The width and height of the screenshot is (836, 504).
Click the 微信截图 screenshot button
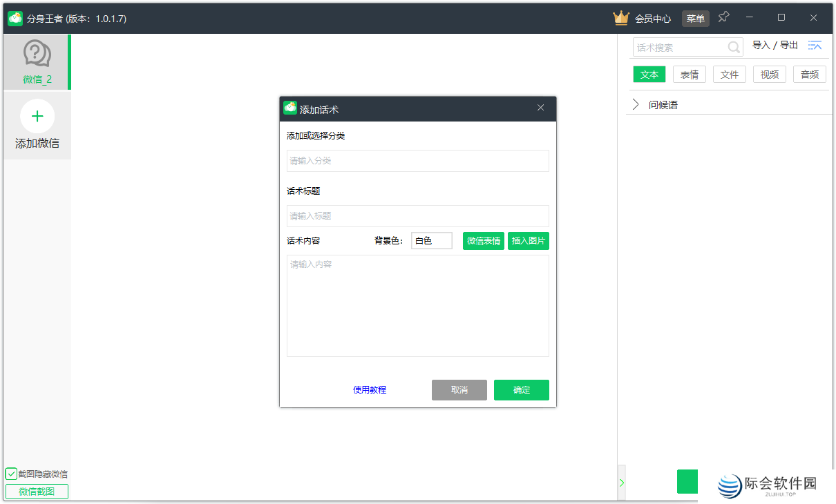point(36,491)
